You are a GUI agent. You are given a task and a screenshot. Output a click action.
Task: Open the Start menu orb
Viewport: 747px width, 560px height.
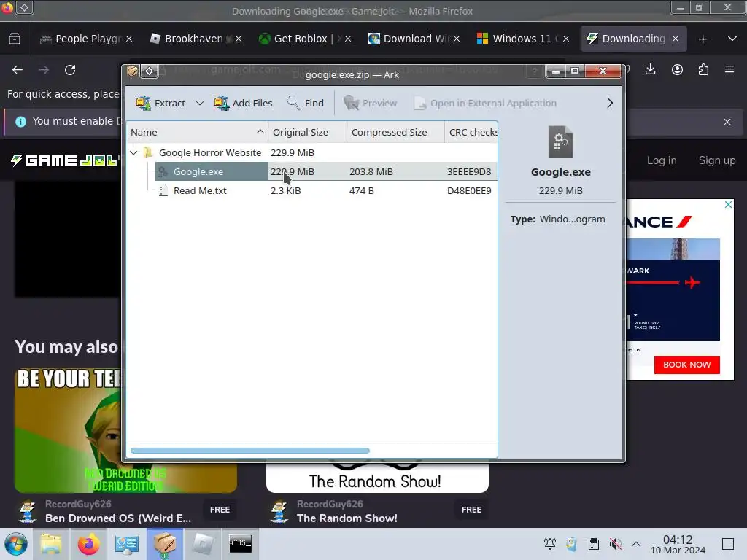(x=16, y=544)
